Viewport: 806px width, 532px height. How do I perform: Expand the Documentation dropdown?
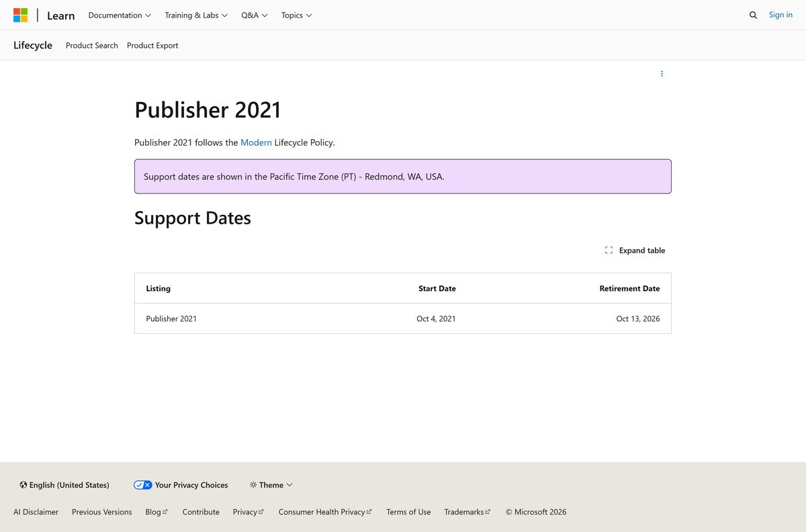(120, 15)
